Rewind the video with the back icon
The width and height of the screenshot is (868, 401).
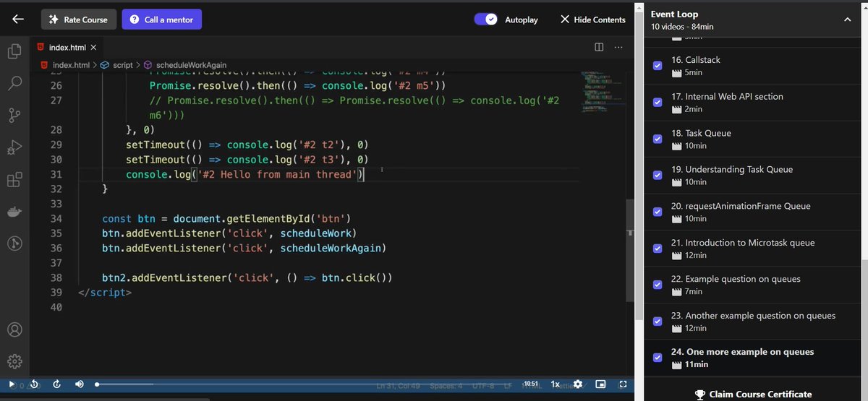tap(35, 385)
